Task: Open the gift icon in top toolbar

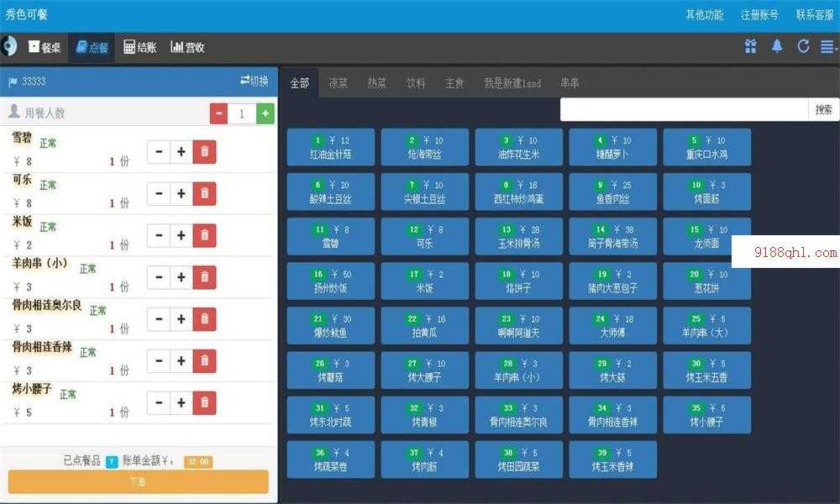Action: 750,46
